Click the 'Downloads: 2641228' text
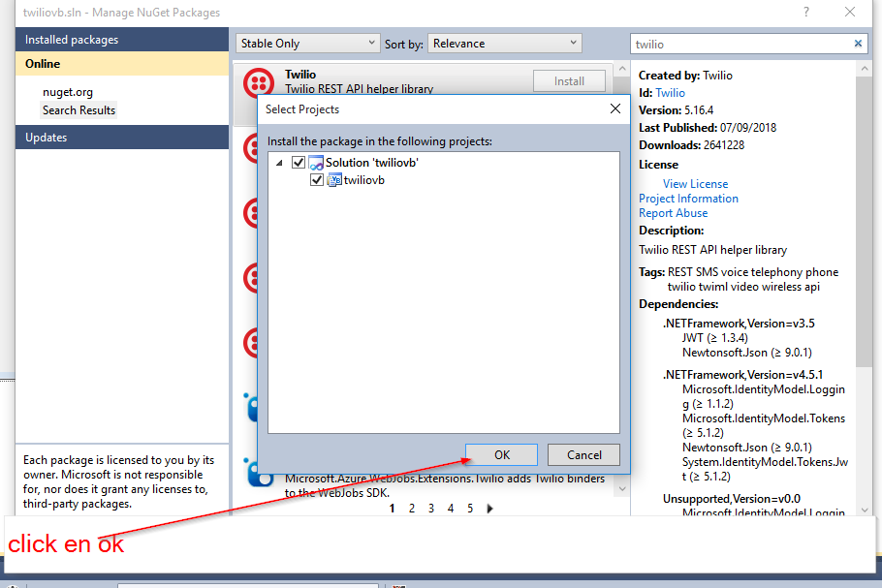Viewport: 882px width, 588px height. click(x=691, y=145)
